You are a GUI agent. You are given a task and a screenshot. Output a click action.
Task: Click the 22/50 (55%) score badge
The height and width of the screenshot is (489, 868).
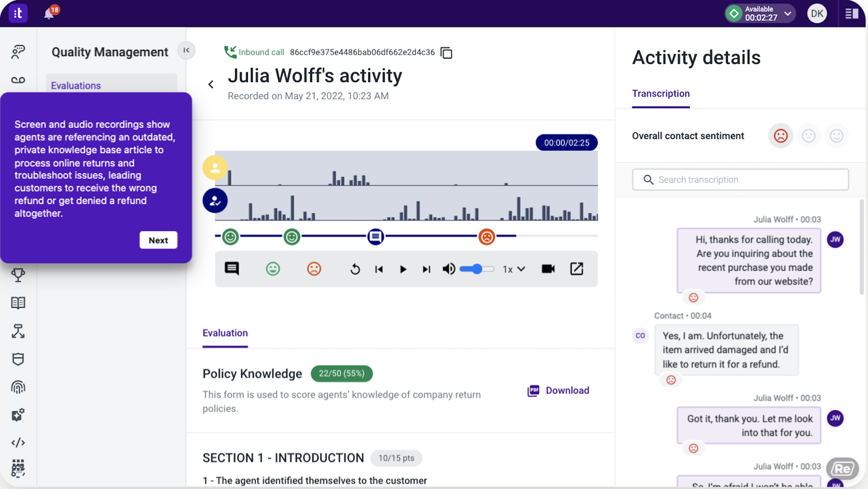342,374
